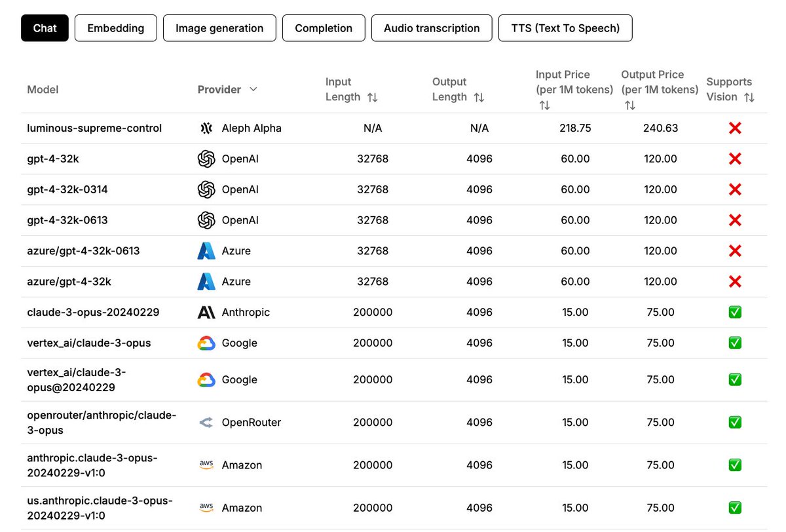
Task: Select the Image generation tab
Action: (219, 28)
